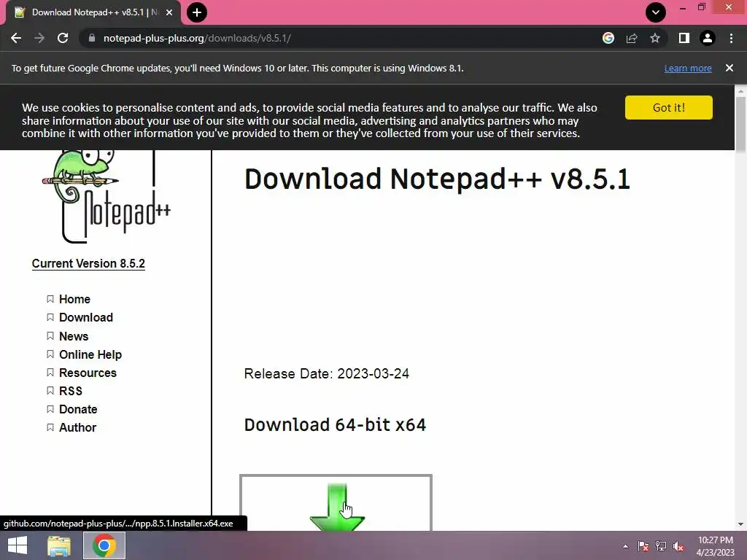This screenshot has width=747, height=560.
Task: Share this page using share icon
Action: 632,38
